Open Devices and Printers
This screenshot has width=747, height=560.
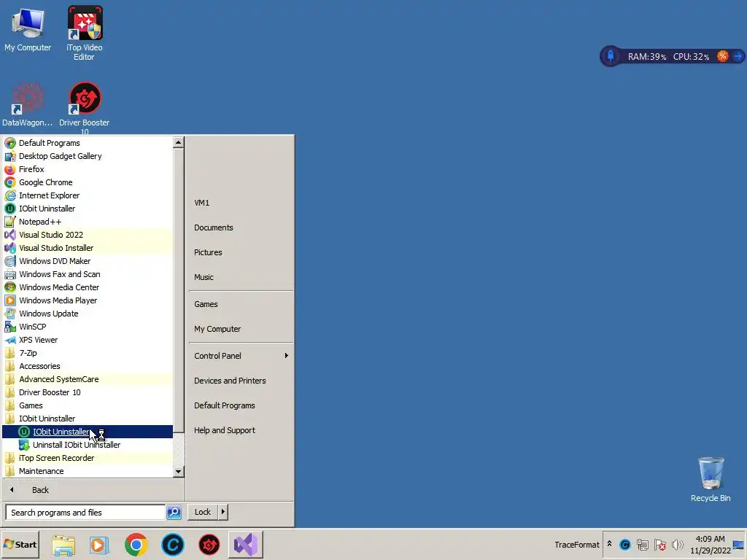(x=241, y=381)
